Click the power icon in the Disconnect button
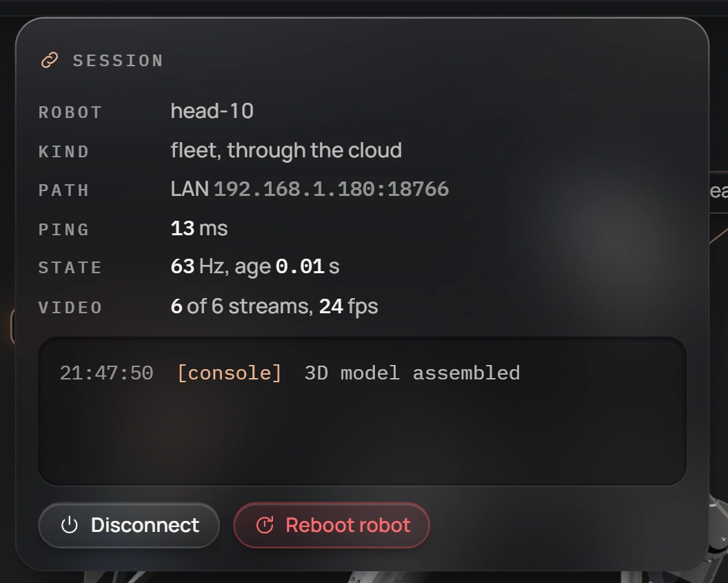728x583 pixels. pos(69,525)
